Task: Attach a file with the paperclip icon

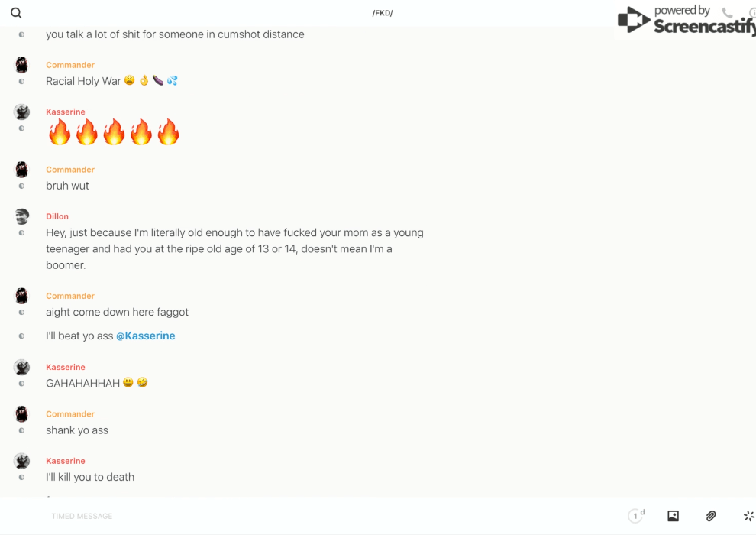Action: pos(711,516)
